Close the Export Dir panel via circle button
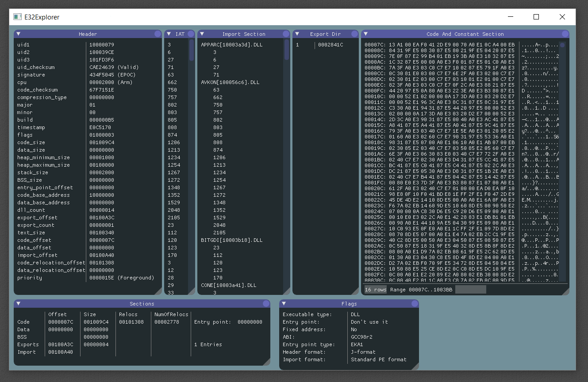The height and width of the screenshot is (382, 588). [x=354, y=34]
